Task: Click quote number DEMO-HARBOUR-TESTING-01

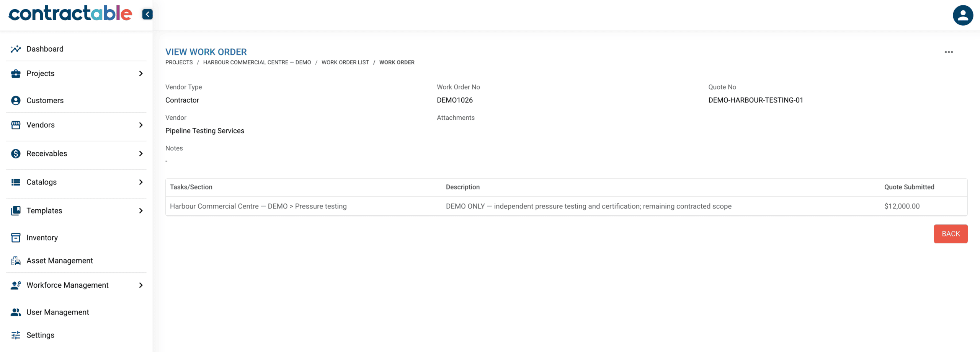Action: [x=756, y=100]
